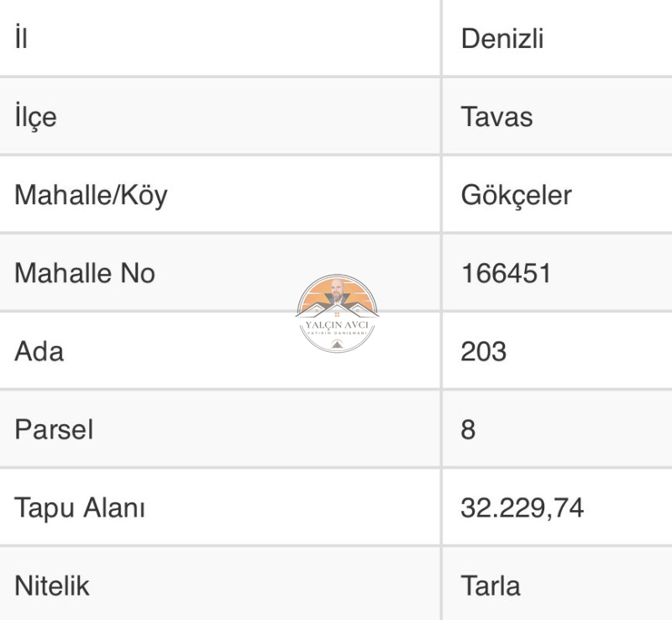This screenshot has height=620, width=672.
Task: Click the Gökçeler value
Action: 517,196
